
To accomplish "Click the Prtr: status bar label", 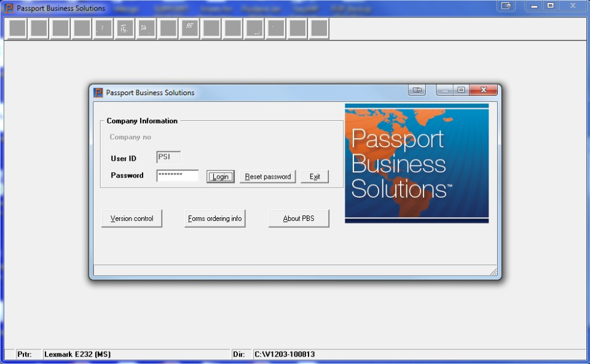I will point(25,354).
